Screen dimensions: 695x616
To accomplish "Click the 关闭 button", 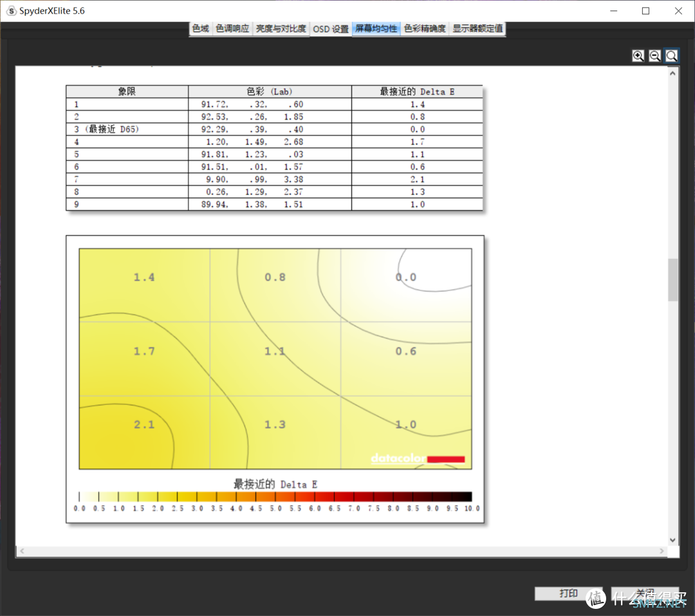I will pos(645,593).
